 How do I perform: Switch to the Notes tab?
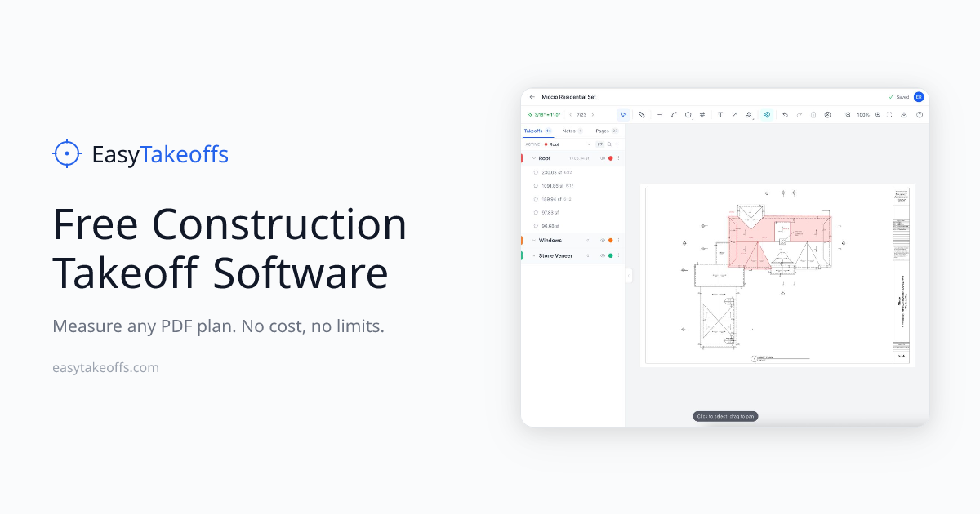point(570,131)
